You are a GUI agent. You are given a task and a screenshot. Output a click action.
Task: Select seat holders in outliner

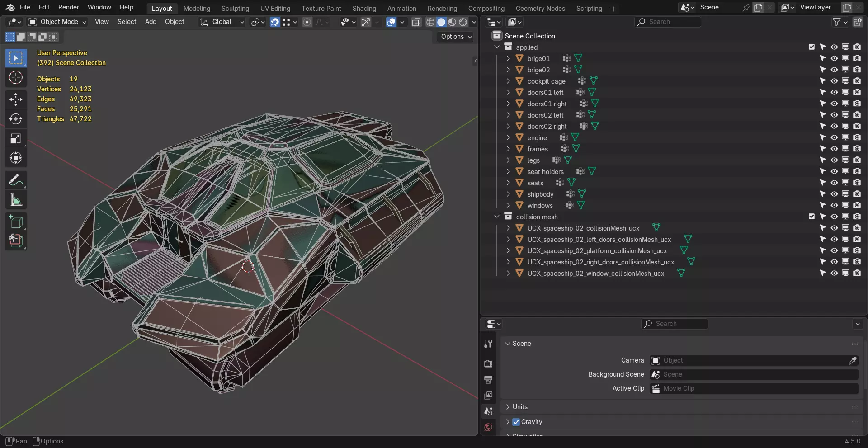coord(545,171)
